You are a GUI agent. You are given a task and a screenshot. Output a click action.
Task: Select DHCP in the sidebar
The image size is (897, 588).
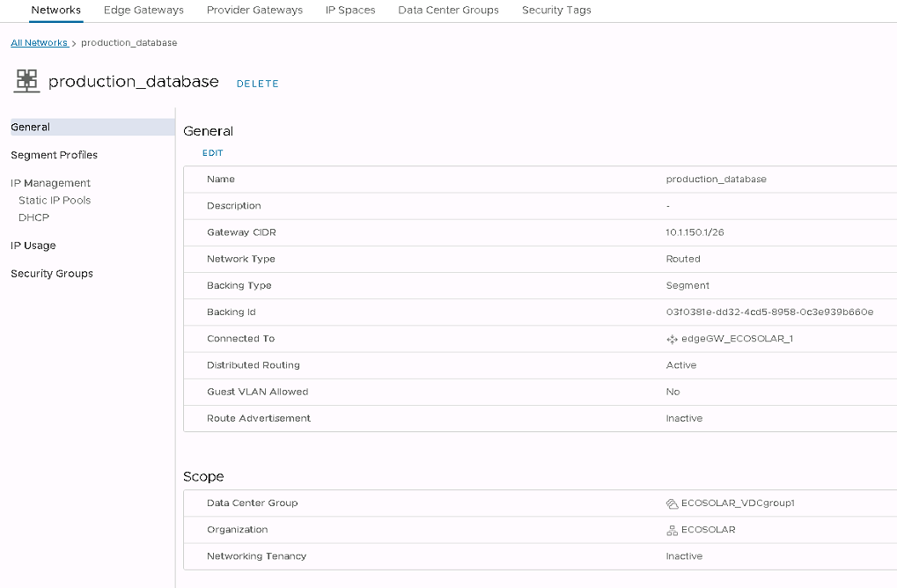33,217
